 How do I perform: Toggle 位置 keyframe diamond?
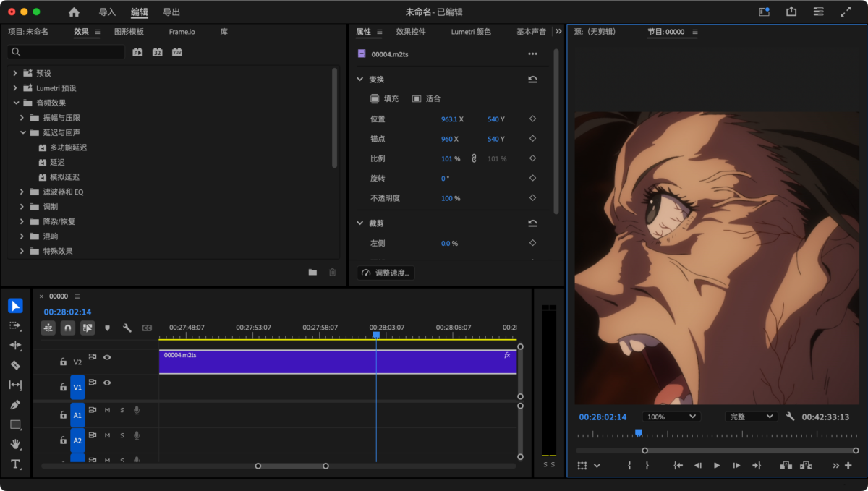pyautogui.click(x=533, y=119)
